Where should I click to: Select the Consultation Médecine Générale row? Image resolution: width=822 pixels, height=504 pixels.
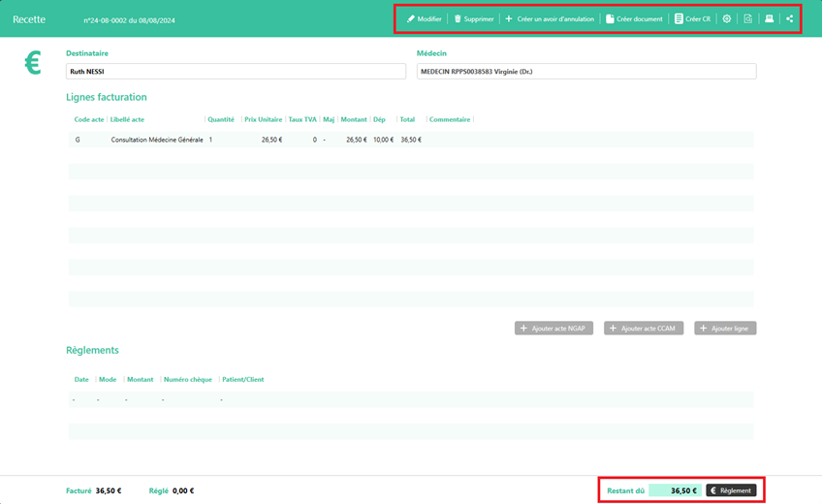click(157, 140)
